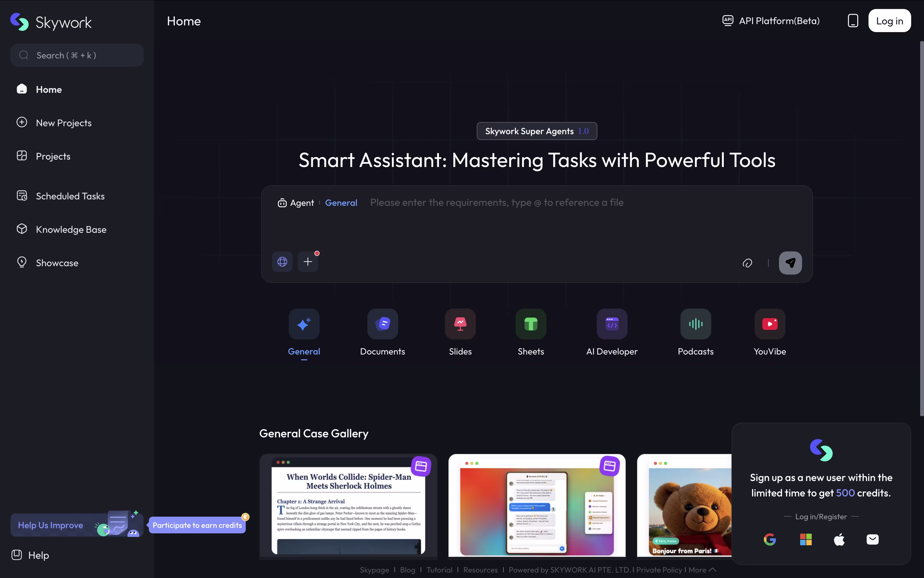This screenshot has width=924, height=578.
Task: Click the plus add-tools button
Action: (x=308, y=262)
